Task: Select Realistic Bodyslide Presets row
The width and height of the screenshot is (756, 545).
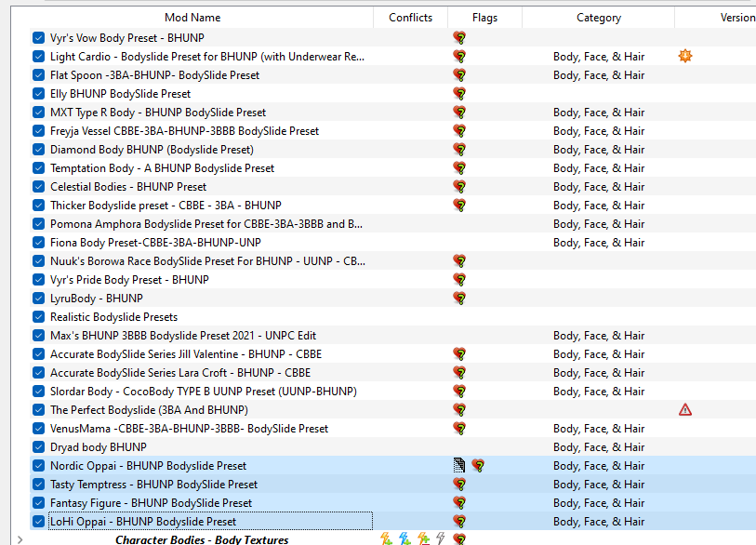Action: tap(393, 317)
